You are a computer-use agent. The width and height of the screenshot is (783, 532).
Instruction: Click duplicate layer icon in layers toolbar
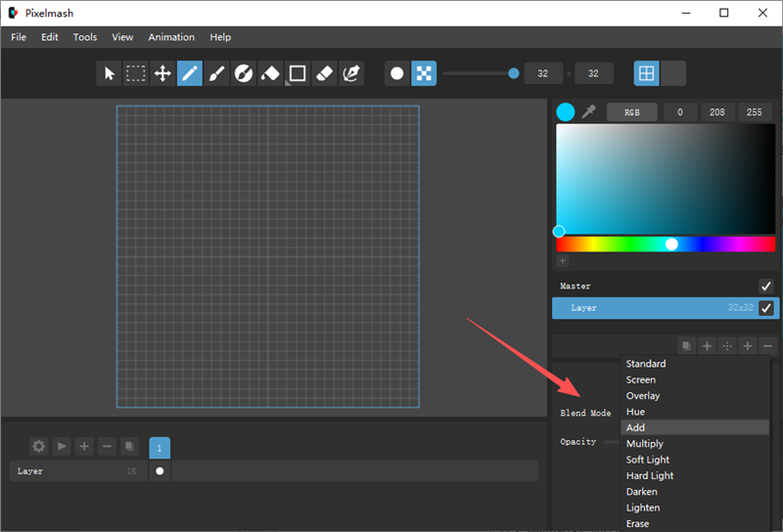tap(687, 346)
